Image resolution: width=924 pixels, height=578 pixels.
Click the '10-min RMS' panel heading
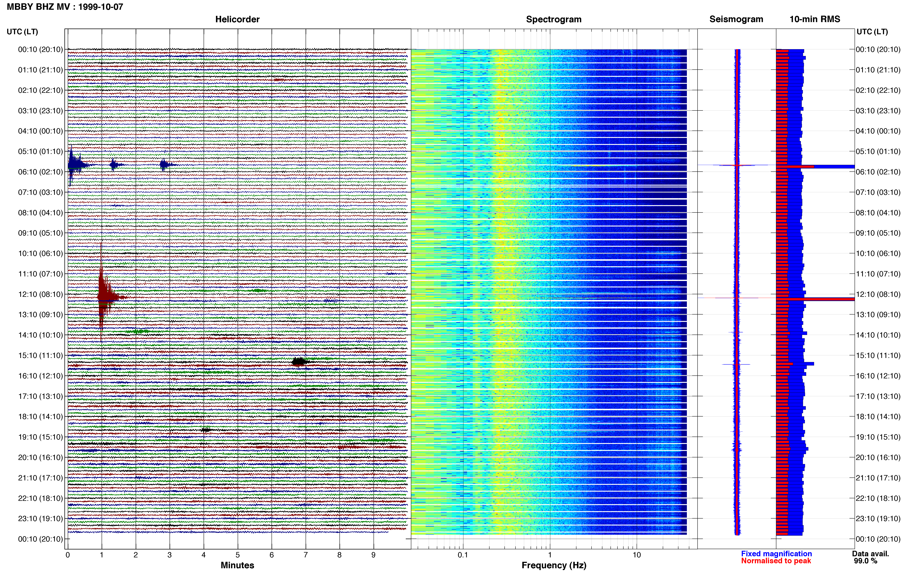(x=815, y=19)
